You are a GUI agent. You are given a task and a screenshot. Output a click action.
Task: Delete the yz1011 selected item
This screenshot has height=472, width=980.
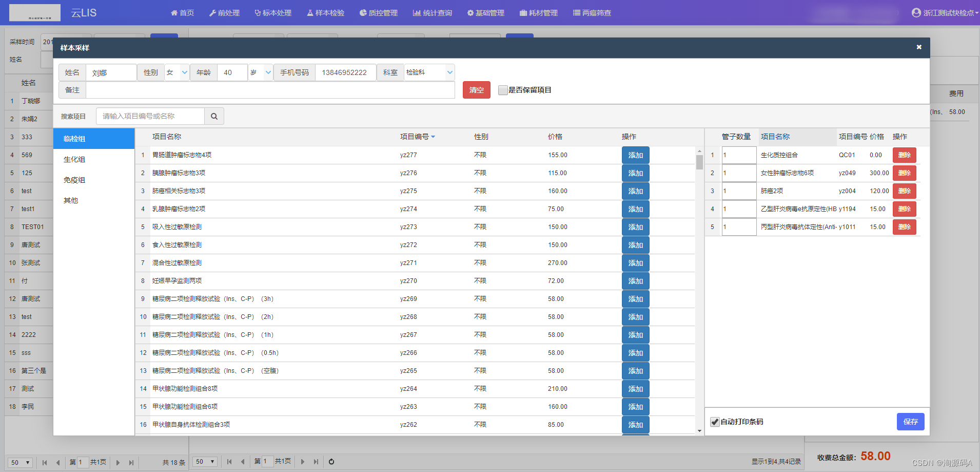tap(905, 227)
